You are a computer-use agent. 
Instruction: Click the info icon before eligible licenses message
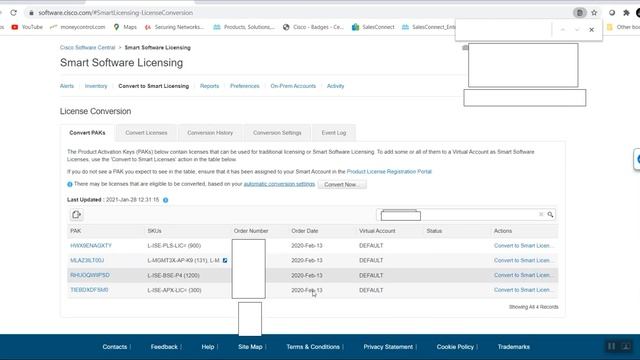click(70, 184)
